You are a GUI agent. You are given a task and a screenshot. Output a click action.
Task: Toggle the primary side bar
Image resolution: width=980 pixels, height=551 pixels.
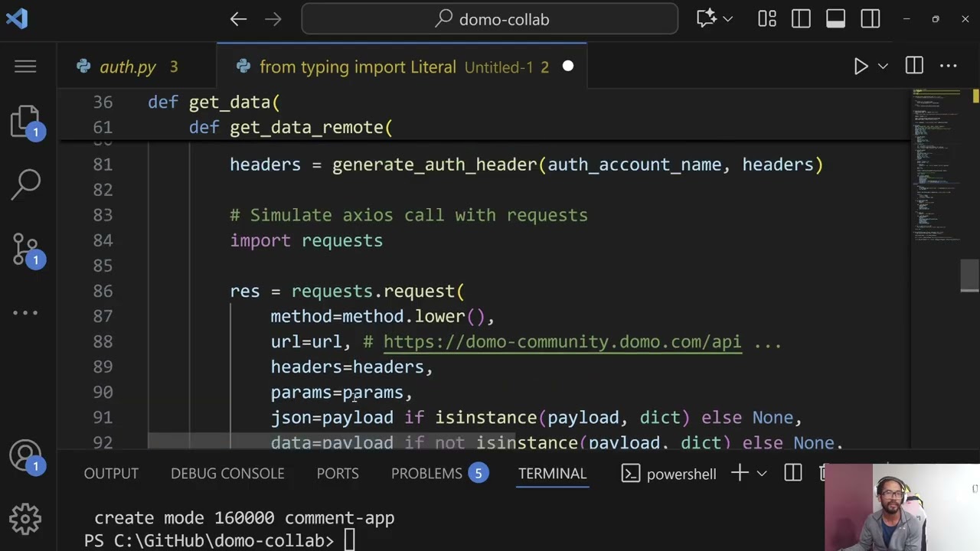click(802, 19)
